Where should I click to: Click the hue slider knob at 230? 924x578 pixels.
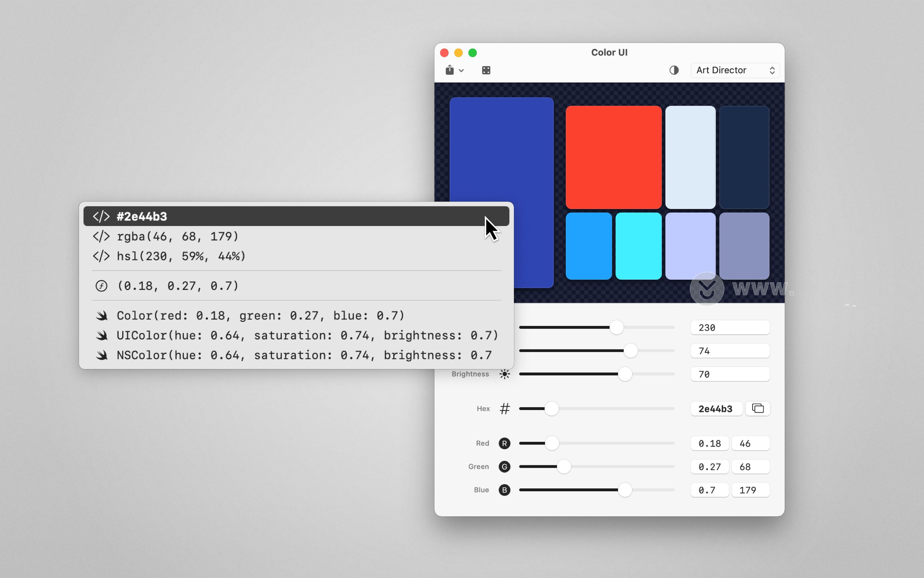(616, 327)
